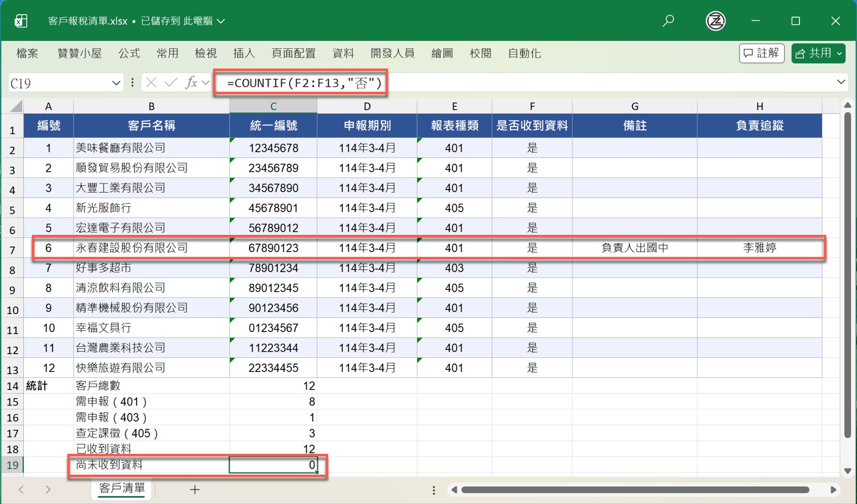
Task: Select row 7 header
Action: [x=12, y=249]
